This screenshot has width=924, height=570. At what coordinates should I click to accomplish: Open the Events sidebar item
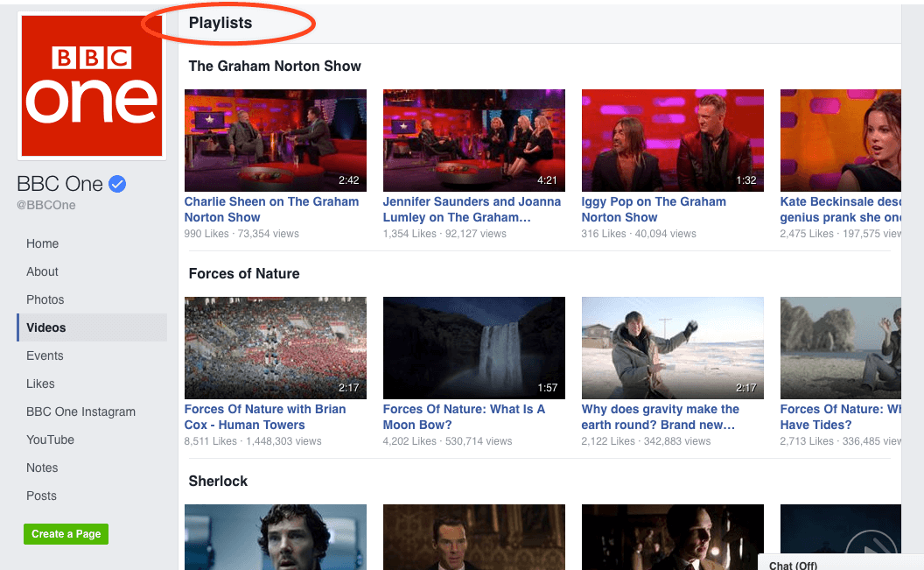click(45, 355)
